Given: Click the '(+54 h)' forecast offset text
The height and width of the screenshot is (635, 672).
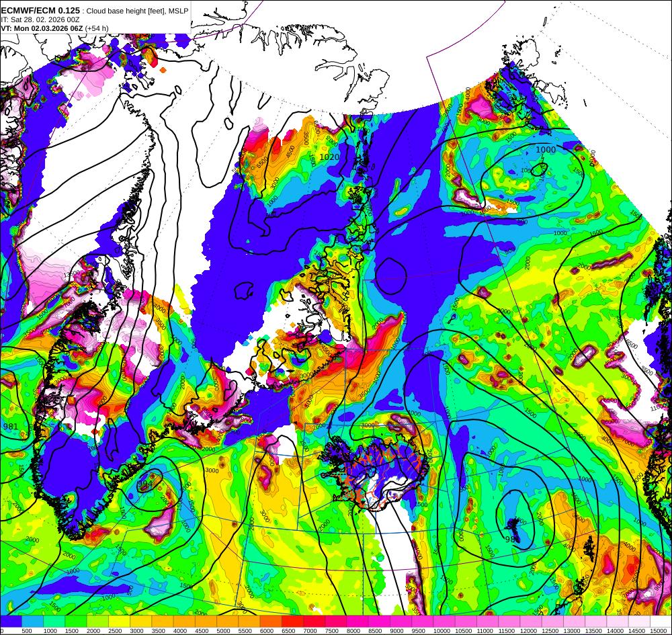Looking at the screenshot, I should pyautogui.click(x=97, y=28).
